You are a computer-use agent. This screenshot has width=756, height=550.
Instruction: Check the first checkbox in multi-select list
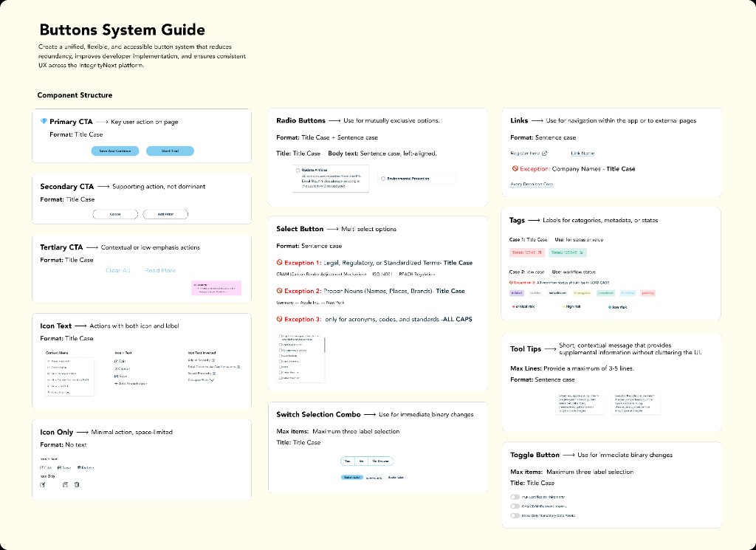281,337
